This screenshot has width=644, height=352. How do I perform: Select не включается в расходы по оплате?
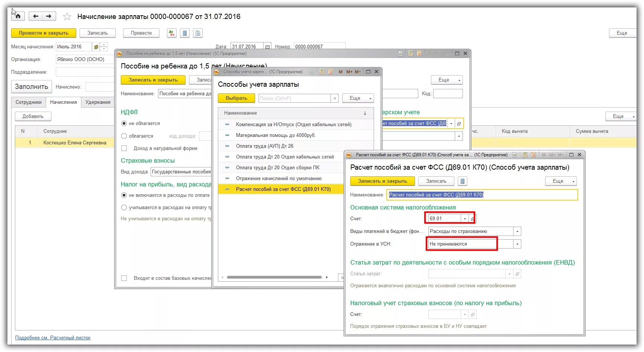pos(124,195)
